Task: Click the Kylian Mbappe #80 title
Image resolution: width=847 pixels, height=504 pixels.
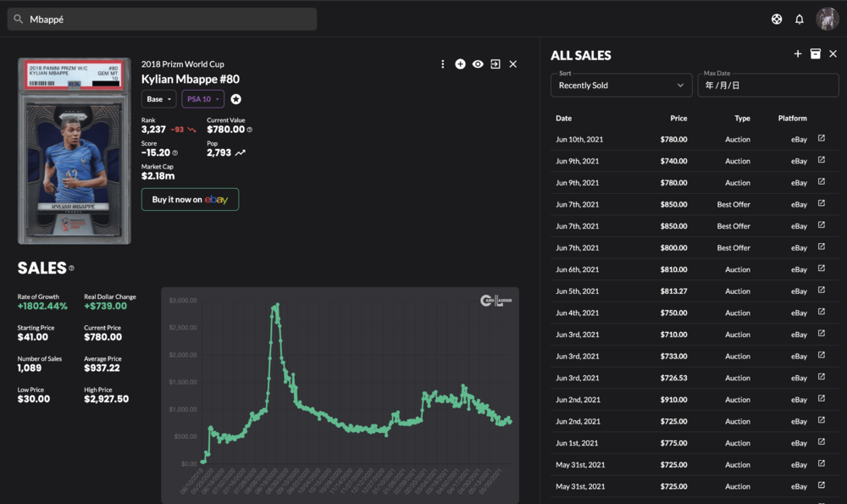Action: (190, 80)
